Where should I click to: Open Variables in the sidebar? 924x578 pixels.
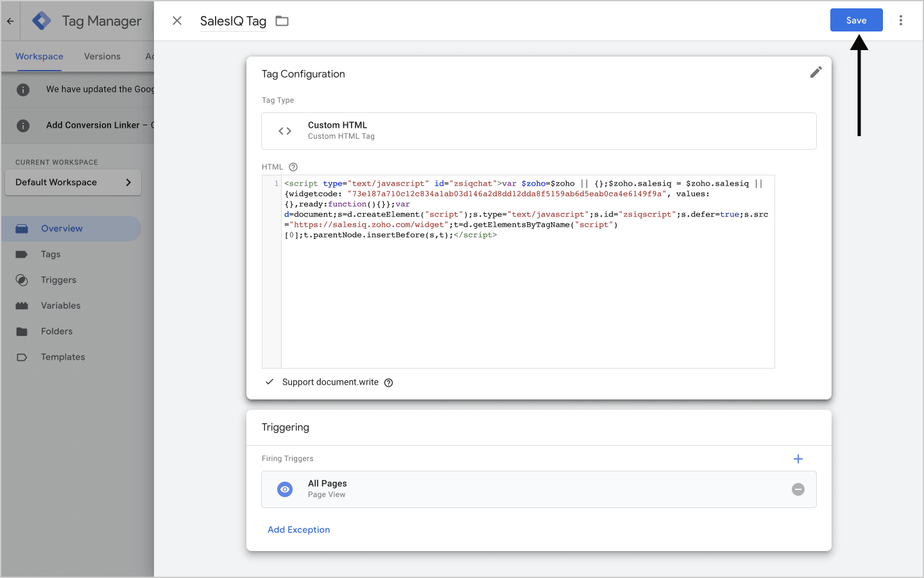point(61,306)
